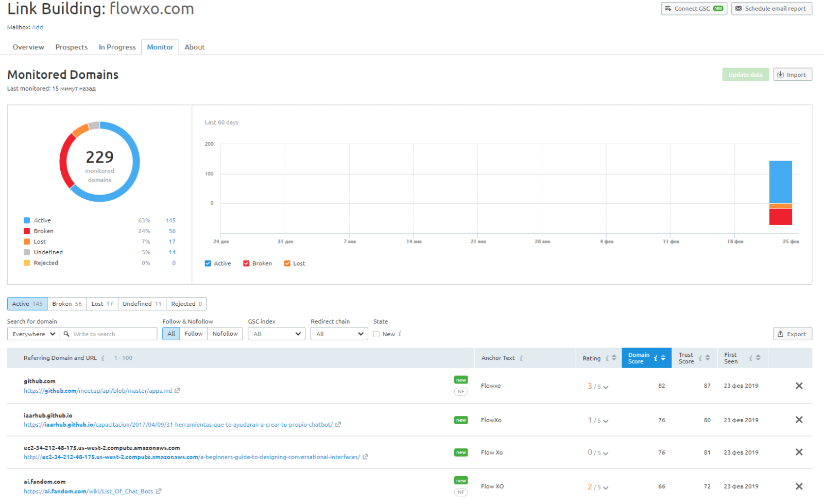
Task: Sort table by First Seen arrows
Action: 758,358
